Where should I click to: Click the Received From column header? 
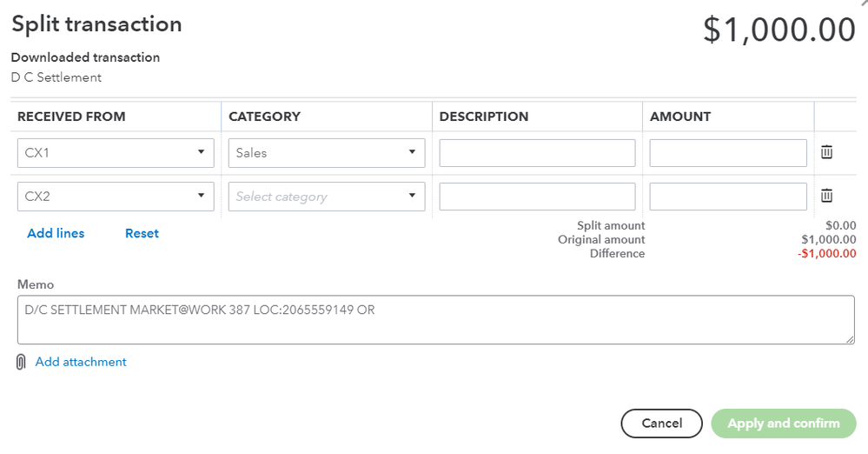point(71,117)
